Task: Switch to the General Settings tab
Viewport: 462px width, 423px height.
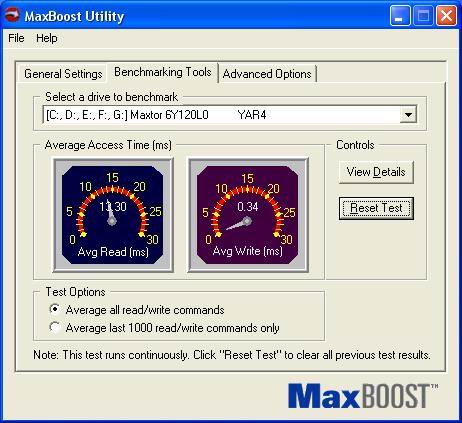Action: coord(63,74)
